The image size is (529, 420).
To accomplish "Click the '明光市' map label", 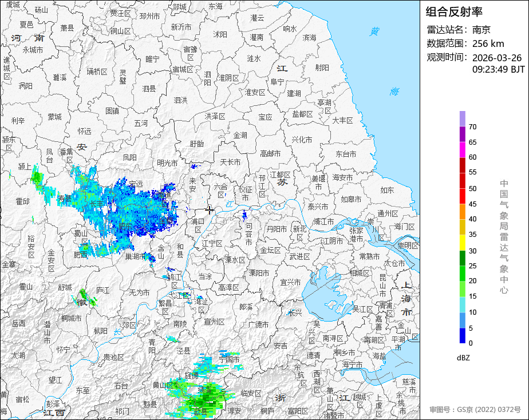I will pos(167,163).
